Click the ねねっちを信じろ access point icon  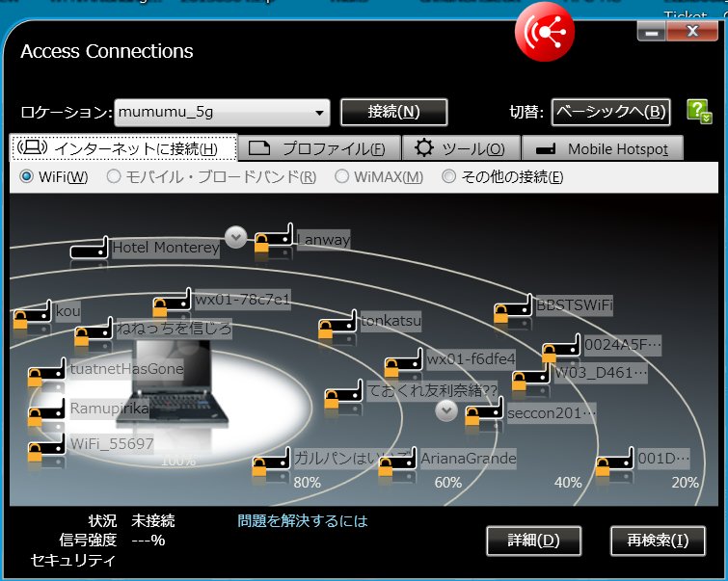tap(94, 331)
